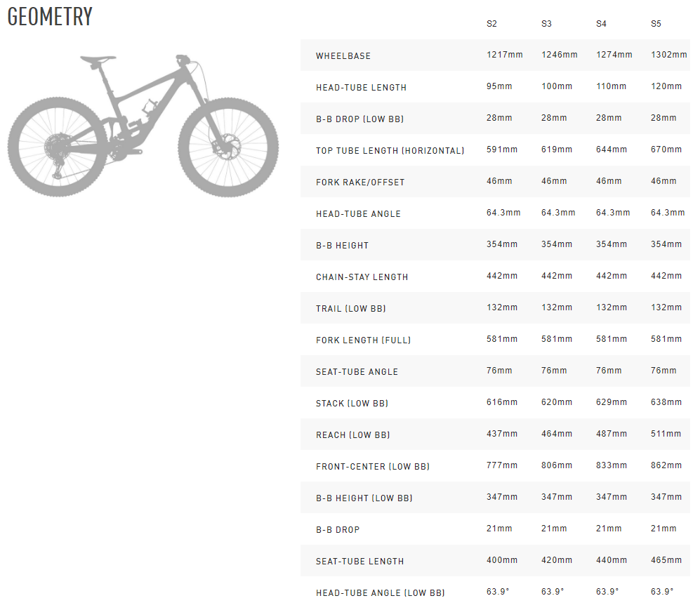700x610 pixels.
Task: Click the GEOMETRY heading
Action: pyautogui.click(x=50, y=17)
